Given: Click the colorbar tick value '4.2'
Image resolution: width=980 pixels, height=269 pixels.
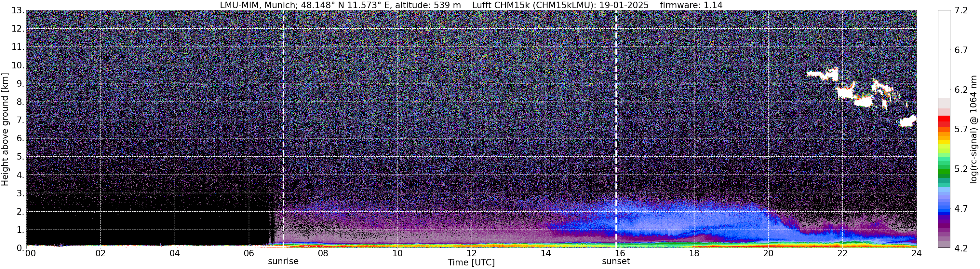Looking at the screenshot, I should point(961,248).
